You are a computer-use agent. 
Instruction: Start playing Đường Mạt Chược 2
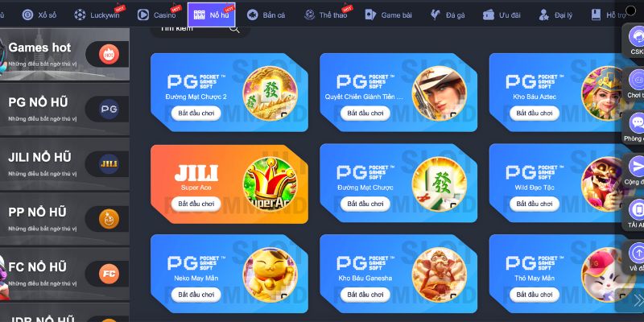click(196, 113)
